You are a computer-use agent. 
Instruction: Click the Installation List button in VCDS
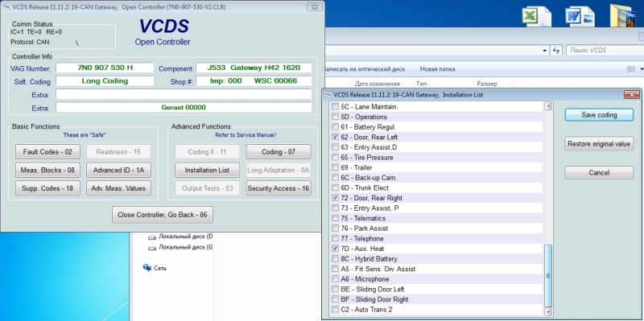[207, 170]
